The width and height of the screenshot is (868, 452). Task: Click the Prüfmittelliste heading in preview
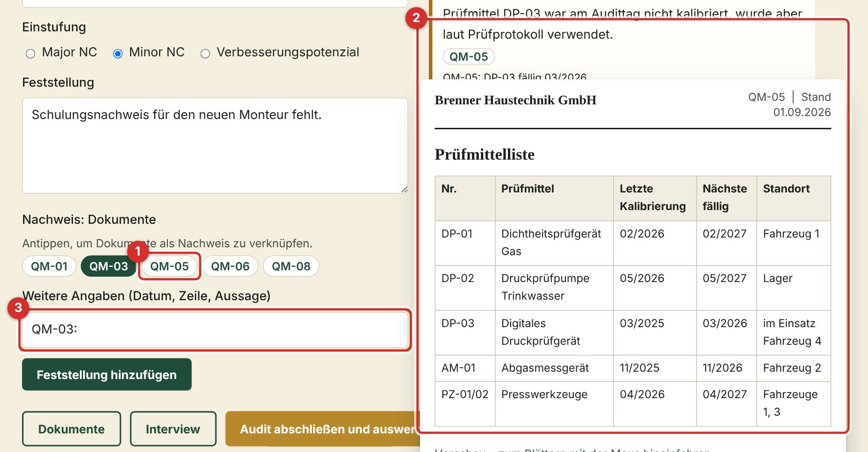tap(485, 154)
